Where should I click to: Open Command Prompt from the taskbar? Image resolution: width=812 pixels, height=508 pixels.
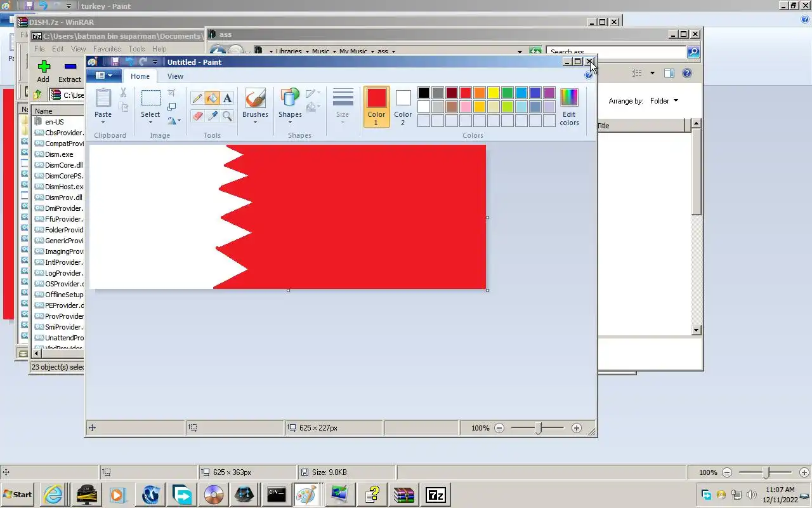tap(276, 494)
